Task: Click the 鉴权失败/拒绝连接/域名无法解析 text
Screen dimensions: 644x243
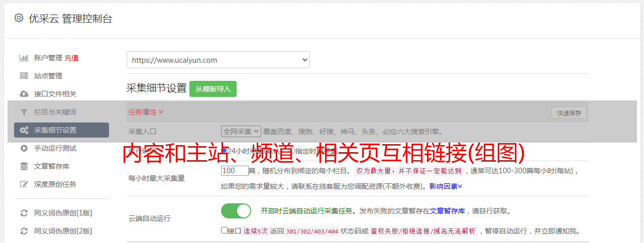Action: pyautogui.click(x=423, y=231)
